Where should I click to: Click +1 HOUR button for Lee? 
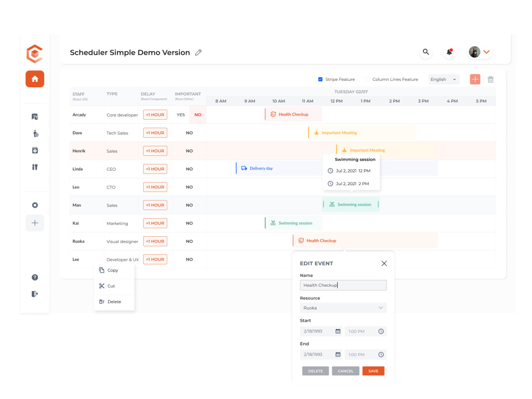click(x=155, y=259)
